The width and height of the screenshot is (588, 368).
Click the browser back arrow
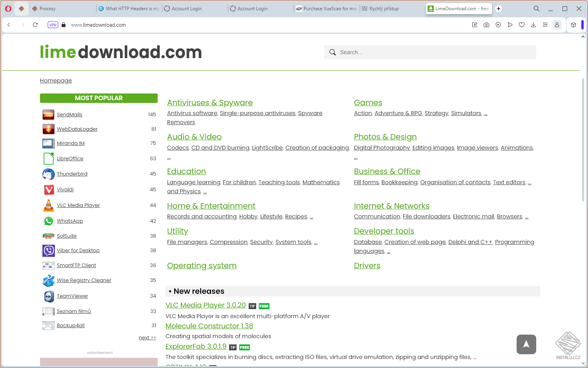click(9, 25)
